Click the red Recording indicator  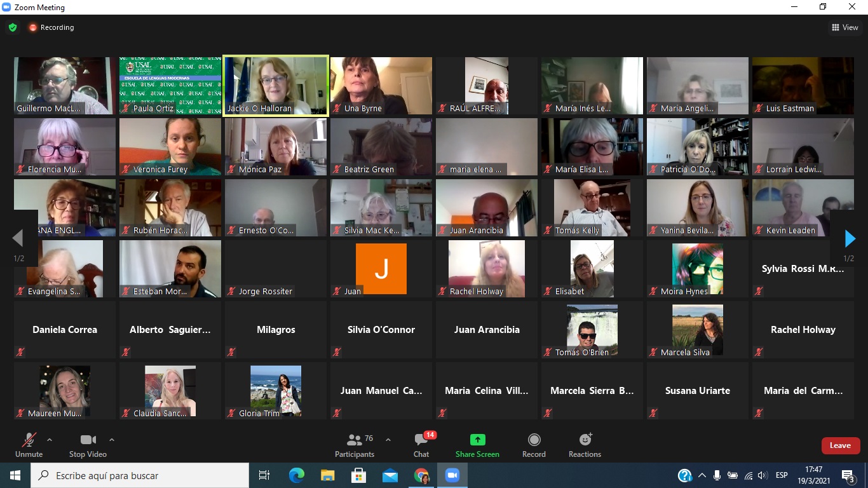(51, 27)
